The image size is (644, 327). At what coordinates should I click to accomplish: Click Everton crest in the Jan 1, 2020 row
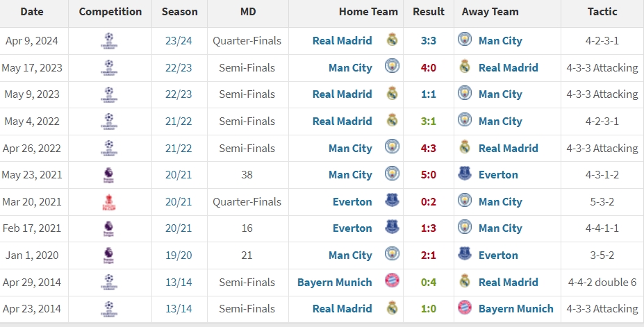coord(465,255)
